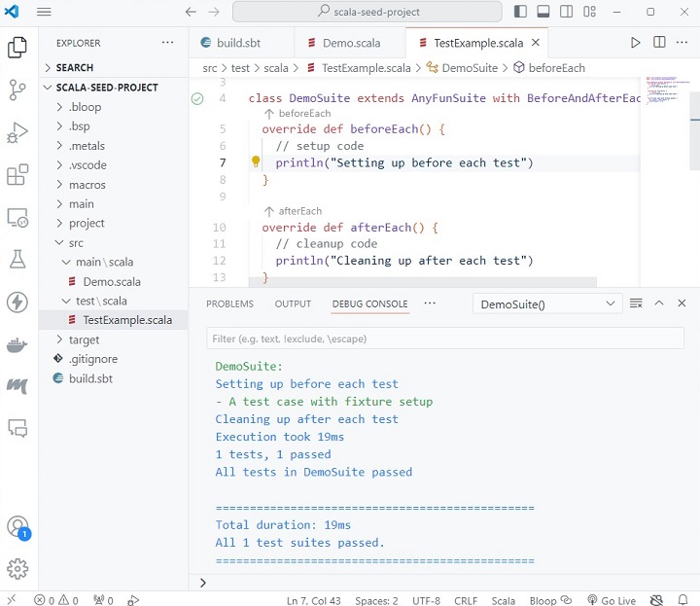Open the Testing flask icon

pyautogui.click(x=17, y=259)
